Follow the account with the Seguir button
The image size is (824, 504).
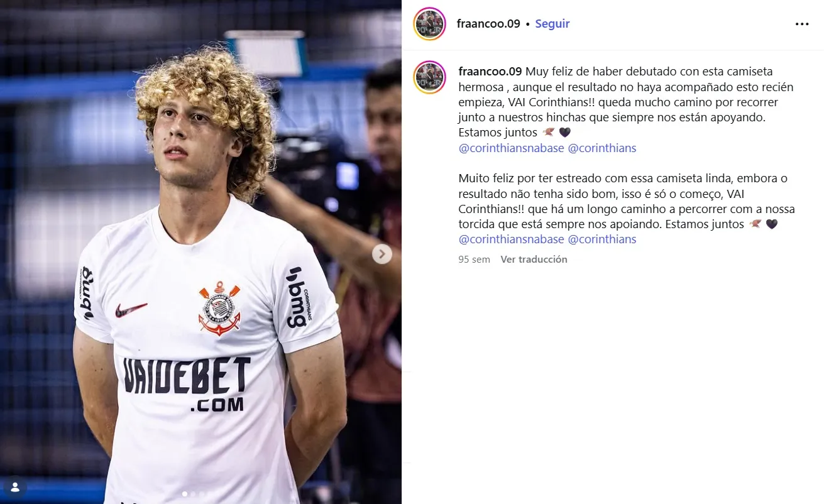click(x=552, y=24)
